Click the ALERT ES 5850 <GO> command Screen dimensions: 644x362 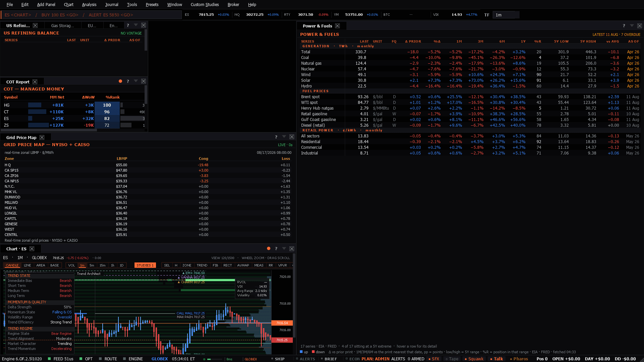tap(111, 15)
